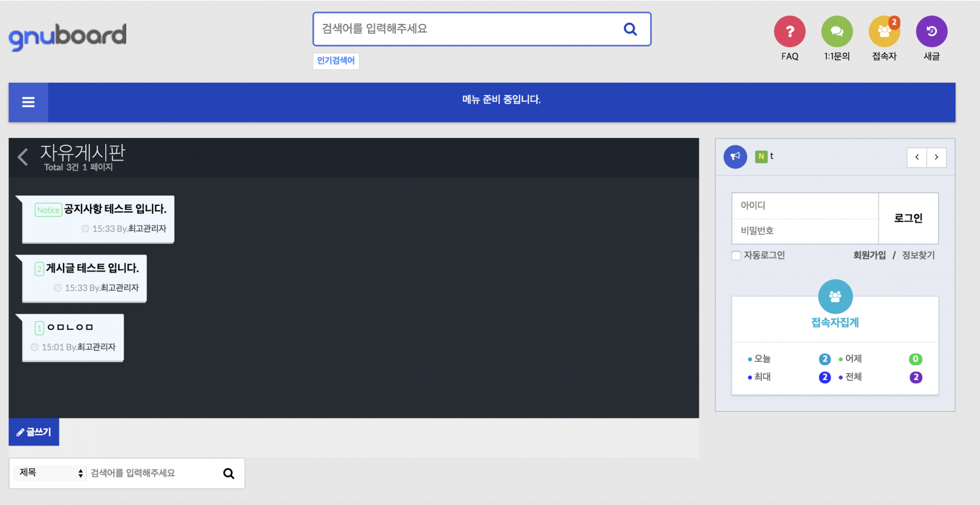The image size is (980, 505).
Task: Click the 최대 visitor count badge
Action: 824,378
